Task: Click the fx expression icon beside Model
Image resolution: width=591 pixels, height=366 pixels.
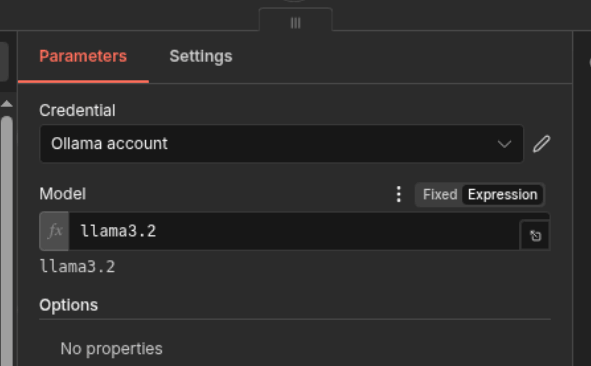Action: click(54, 231)
